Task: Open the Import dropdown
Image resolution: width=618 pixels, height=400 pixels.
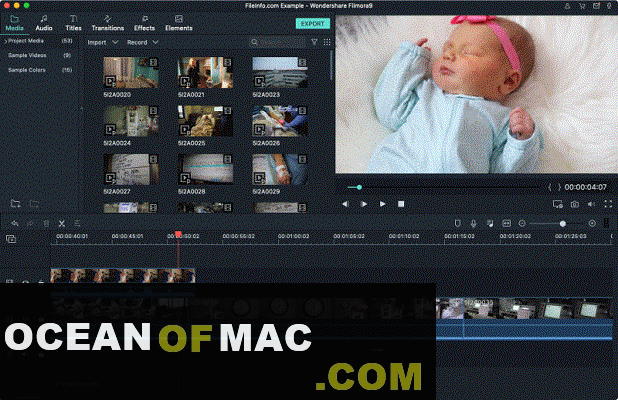Action: click(x=102, y=42)
